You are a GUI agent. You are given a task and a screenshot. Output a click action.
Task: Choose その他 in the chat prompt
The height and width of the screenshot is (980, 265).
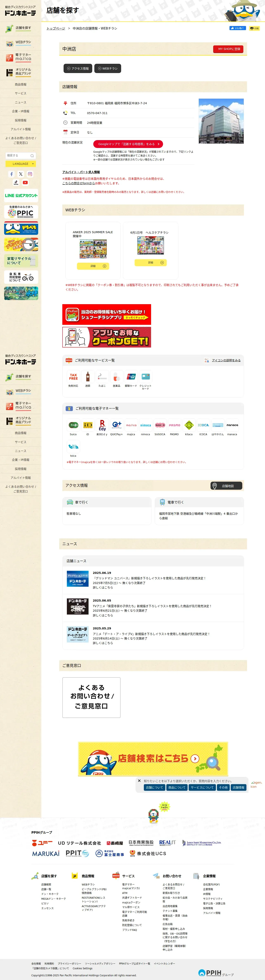click(x=224, y=787)
